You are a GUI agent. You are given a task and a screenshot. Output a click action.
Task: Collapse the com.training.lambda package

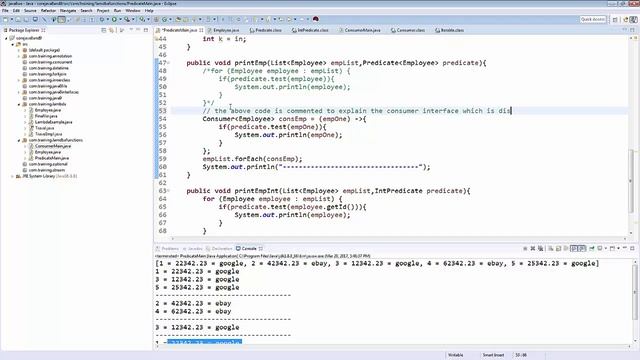tap(19, 104)
